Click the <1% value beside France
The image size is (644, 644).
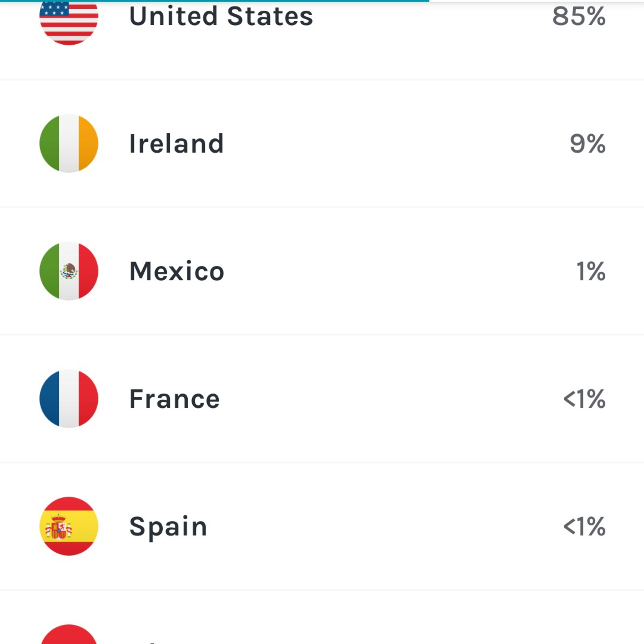(584, 398)
